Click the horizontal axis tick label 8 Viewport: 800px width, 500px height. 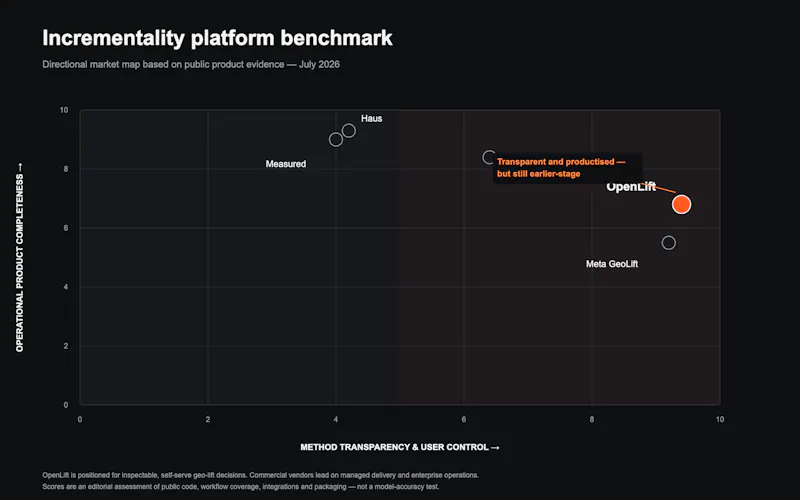(x=592, y=419)
